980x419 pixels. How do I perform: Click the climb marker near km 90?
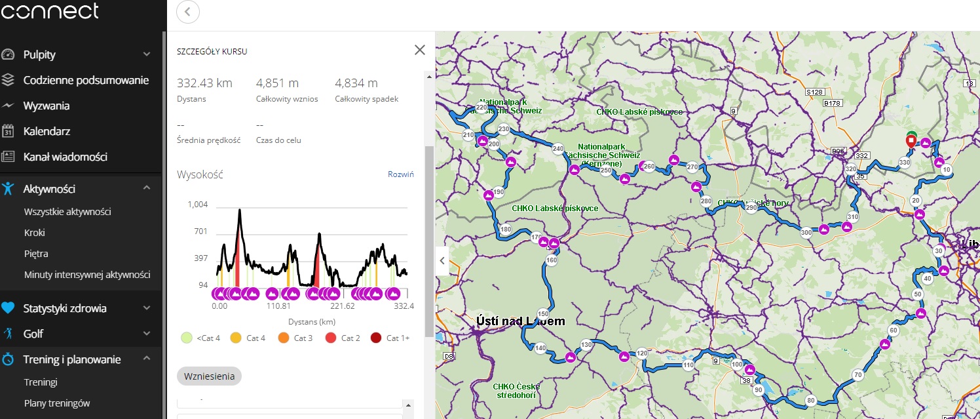749,369
